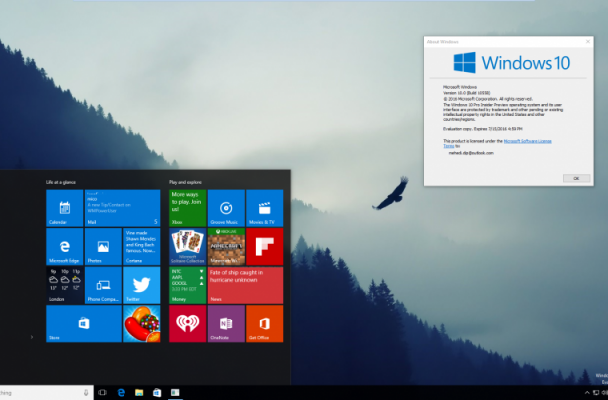Viewport: 608px width, 400px height.
Task: Open the Weather tile for London
Action: pos(64,285)
